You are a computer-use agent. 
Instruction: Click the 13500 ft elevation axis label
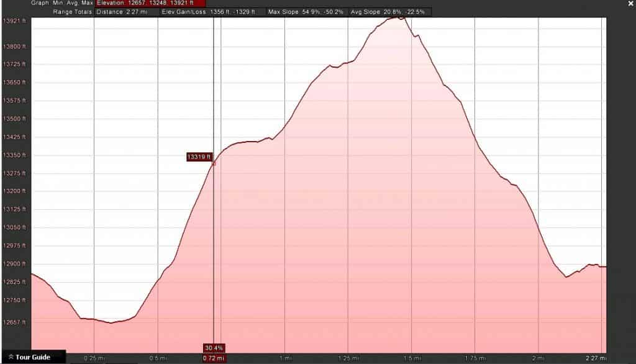[x=13, y=119]
